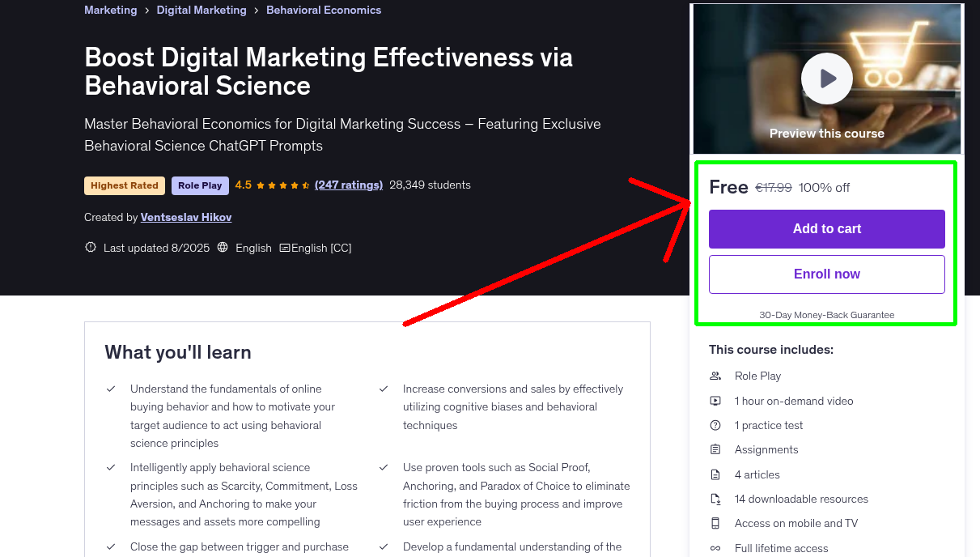Image resolution: width=980 pixels, height=557 pixels.
Task: Click the Enroll now button
Action: [826, 274]
